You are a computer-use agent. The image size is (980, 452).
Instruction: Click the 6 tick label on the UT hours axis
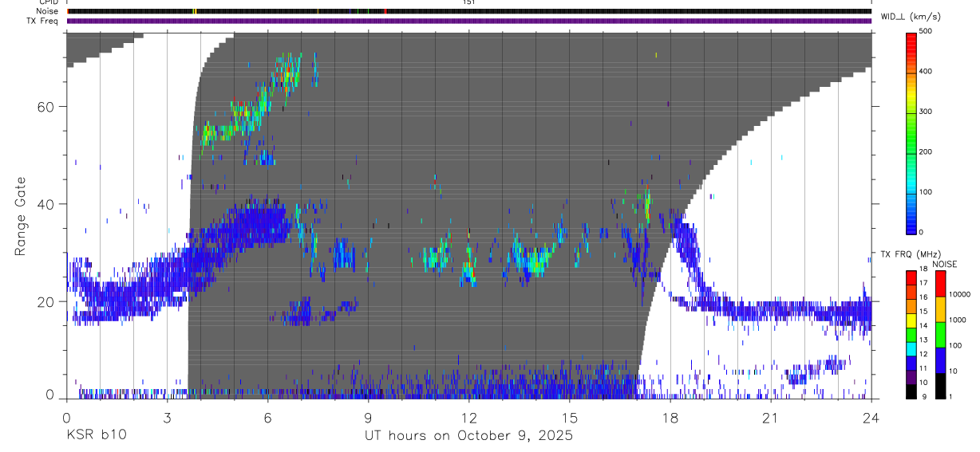[x=268, y=418]
